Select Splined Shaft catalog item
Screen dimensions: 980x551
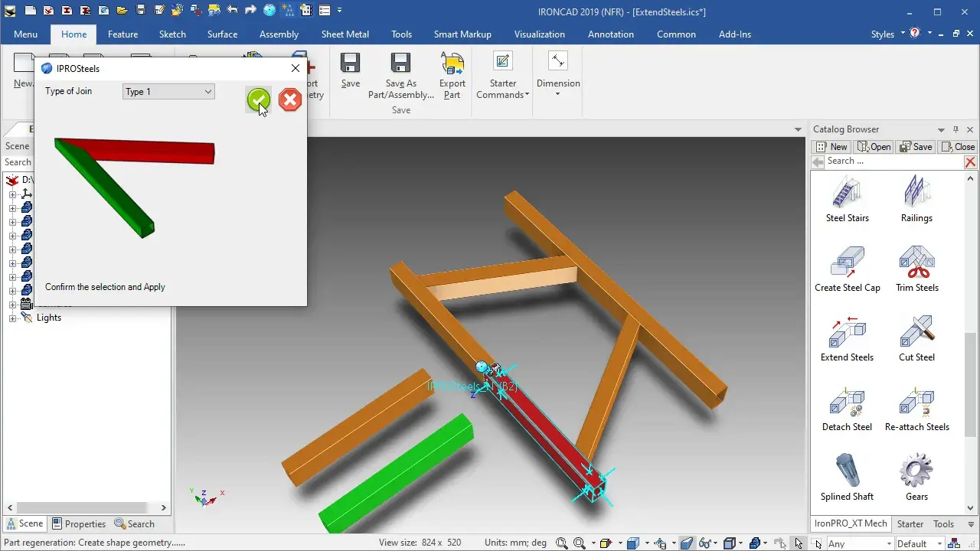pos(847,478)
